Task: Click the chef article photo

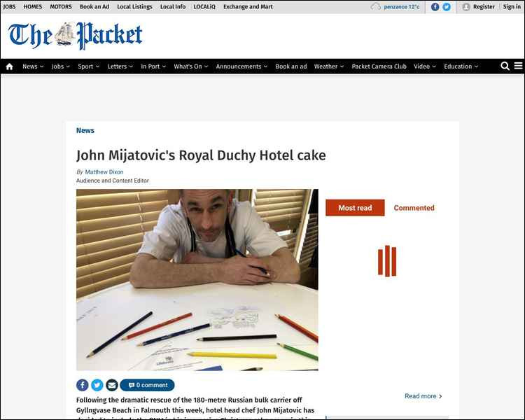Action: pos(197,280)
